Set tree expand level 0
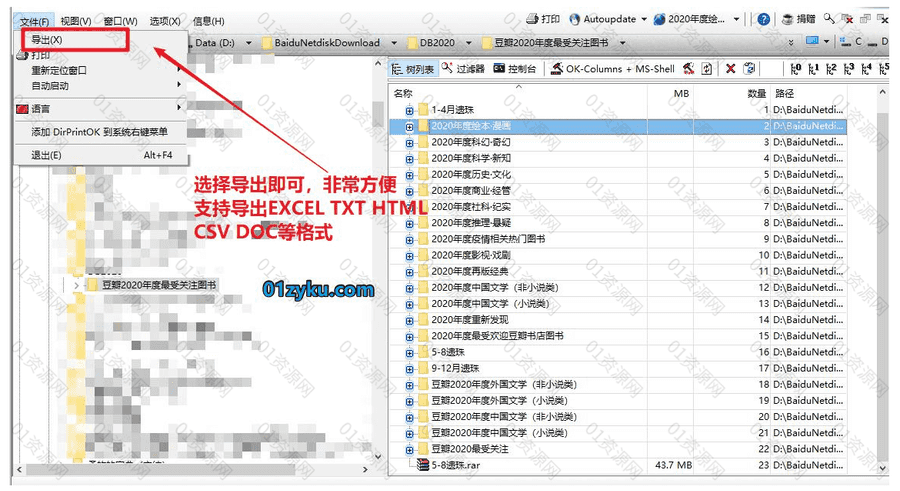The image size is (900, 491). coord(796,69)
